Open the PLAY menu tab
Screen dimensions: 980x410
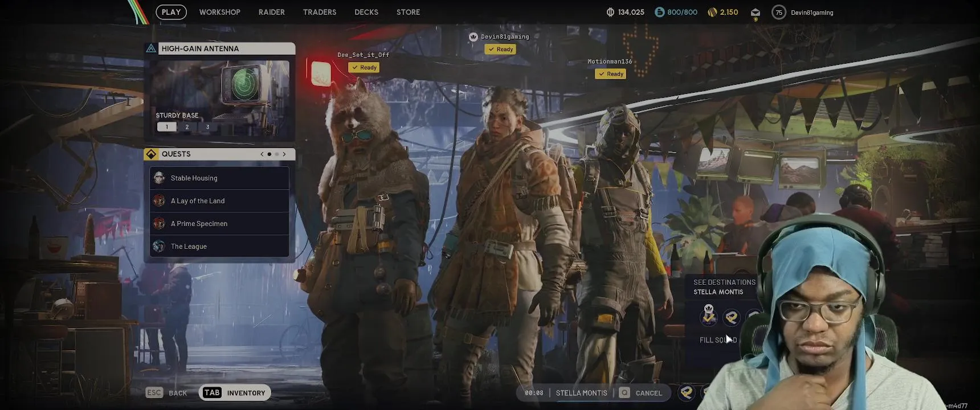coord(171,12)
